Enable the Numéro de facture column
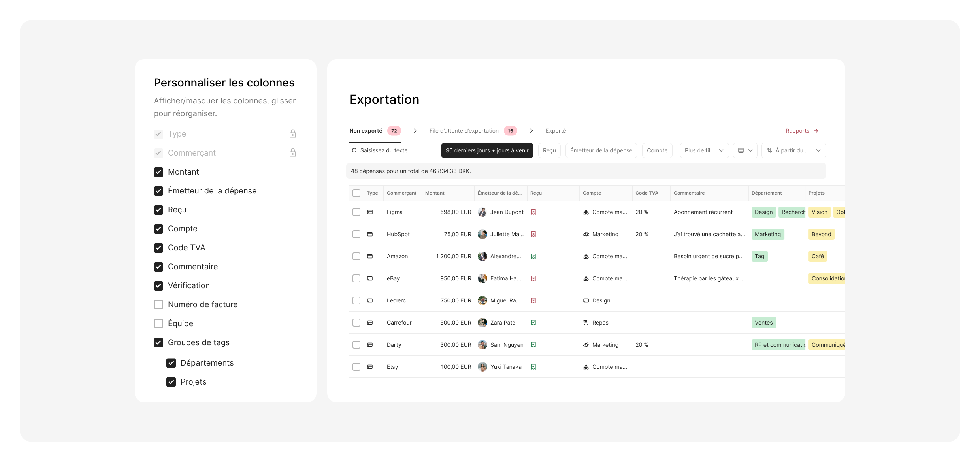Screen dimensions: 980x462 point(158,304)
